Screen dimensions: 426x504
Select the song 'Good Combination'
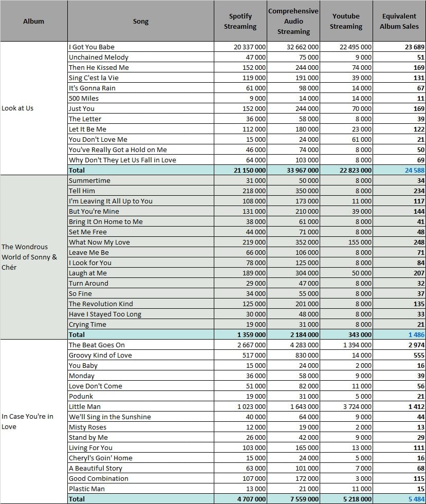click(x=98, y=479)
